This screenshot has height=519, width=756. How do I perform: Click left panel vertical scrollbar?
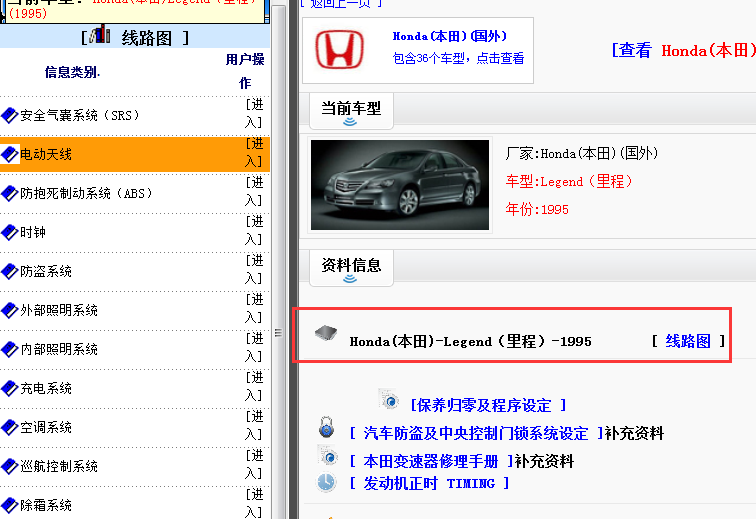(x=278, y=260)
